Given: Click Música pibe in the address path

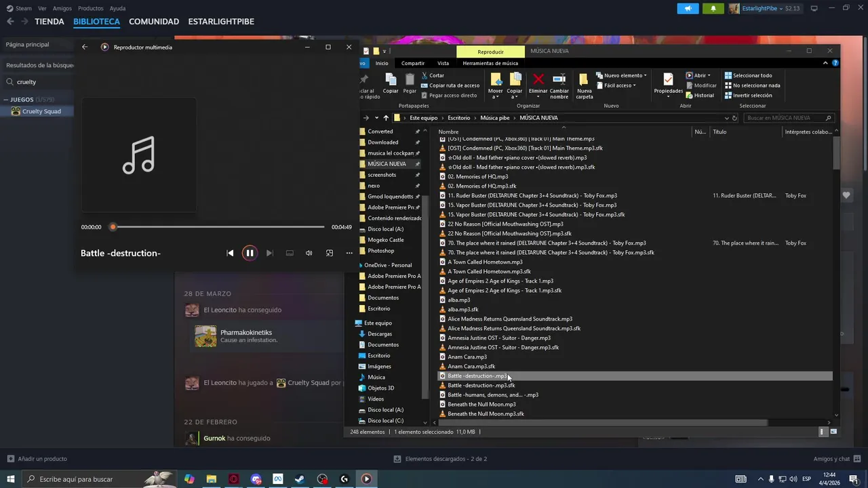Looking at the screenshot, I should tap(495, 118).
